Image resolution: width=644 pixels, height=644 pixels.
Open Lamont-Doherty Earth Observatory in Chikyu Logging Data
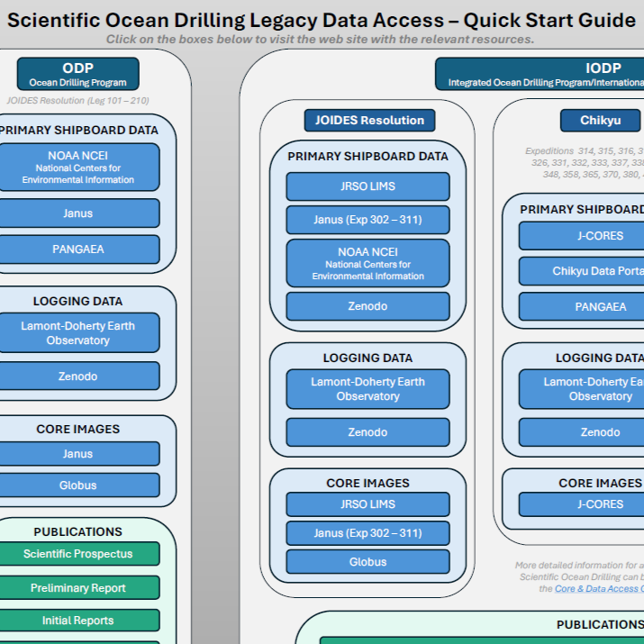582,389
